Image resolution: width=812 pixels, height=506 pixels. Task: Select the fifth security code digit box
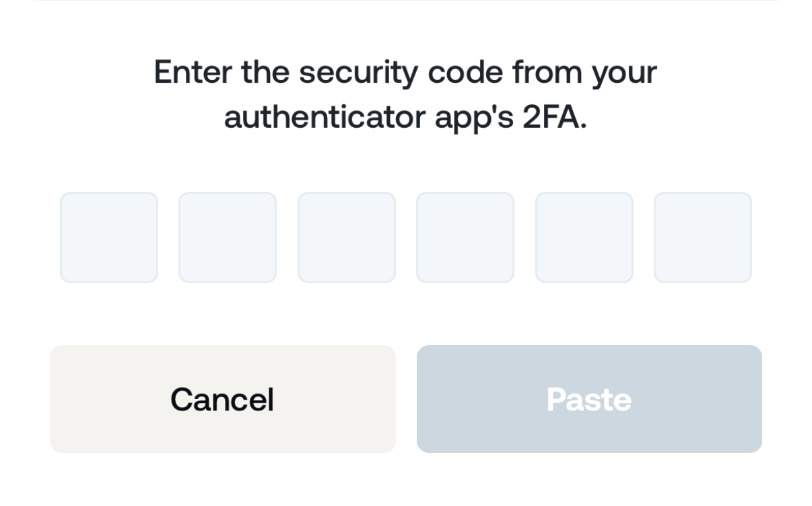(x=584, y=238)
